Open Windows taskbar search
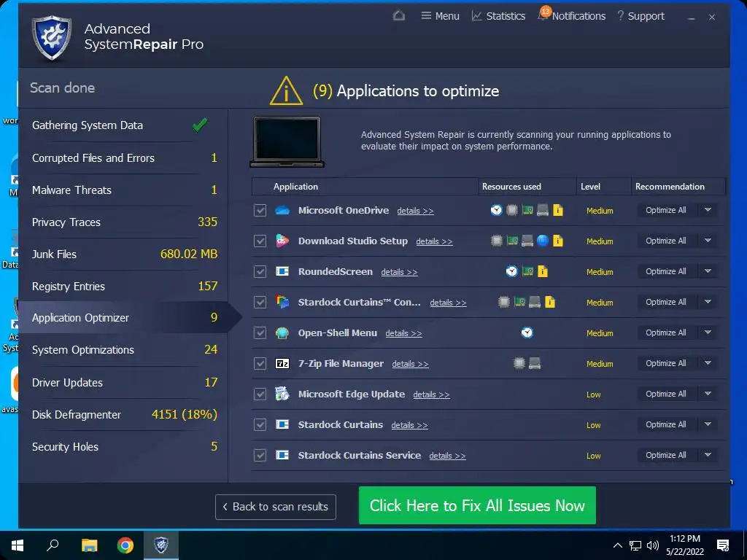Viewport: 747px width, 560px height. [53, 545]
